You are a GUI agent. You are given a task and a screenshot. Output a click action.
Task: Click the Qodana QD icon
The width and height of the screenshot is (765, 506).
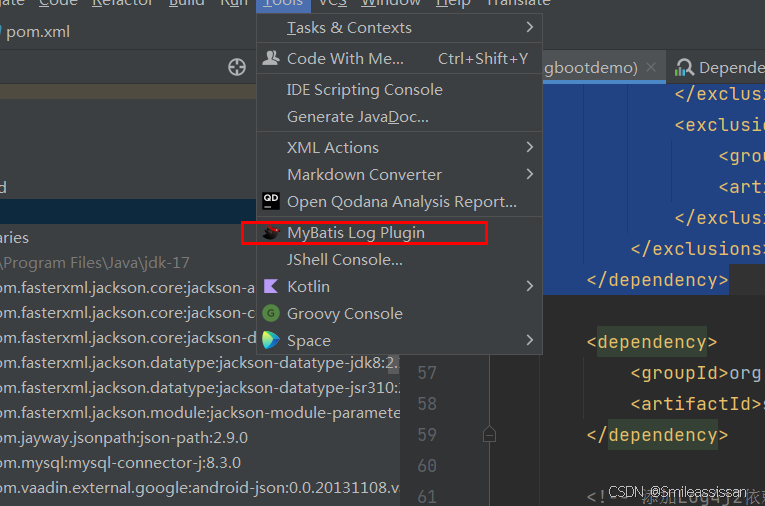tap(271, 201)
